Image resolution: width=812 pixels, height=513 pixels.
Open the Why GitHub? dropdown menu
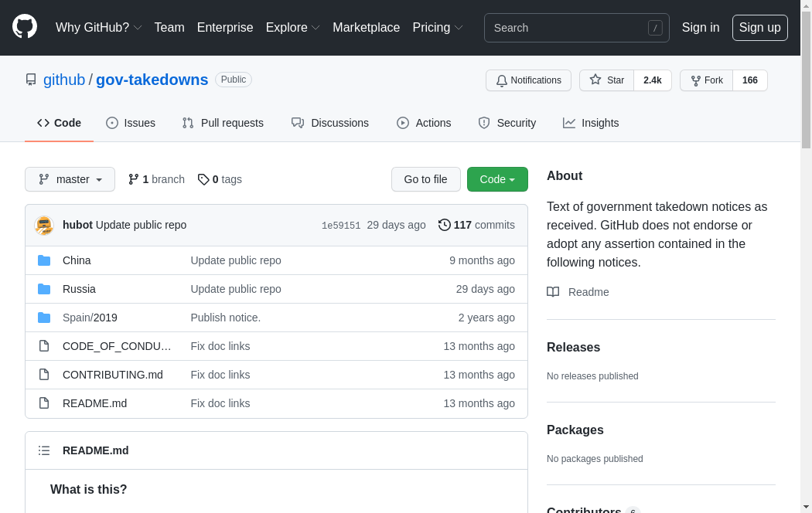click(x=98, y=27)
